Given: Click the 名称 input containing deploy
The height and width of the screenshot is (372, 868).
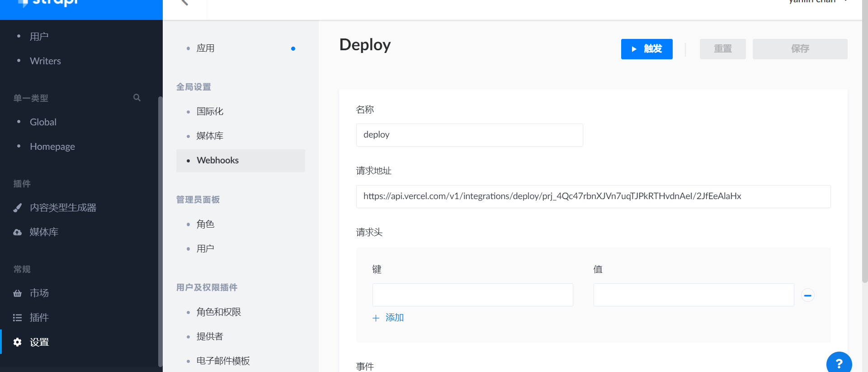Looking at the screenshot, I should click(469, 135).
